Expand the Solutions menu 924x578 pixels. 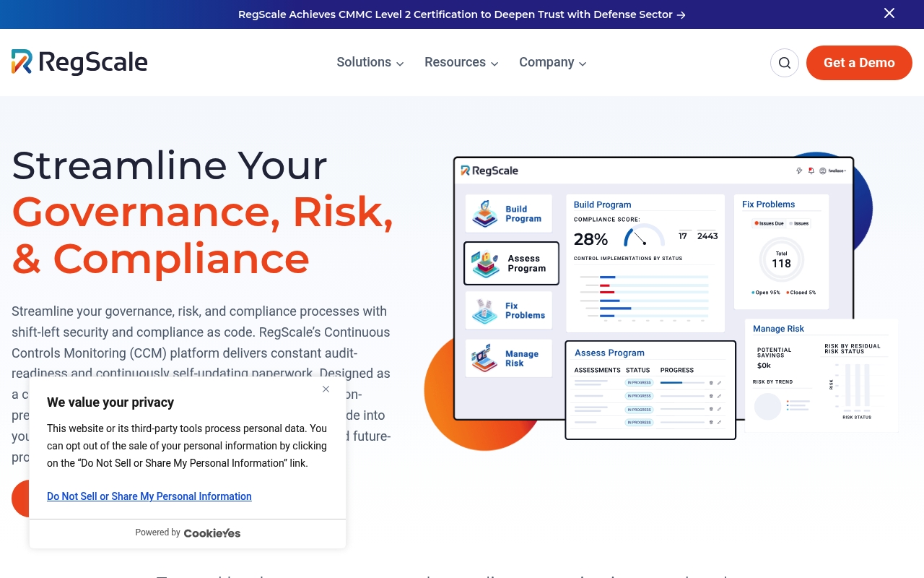[370, 62]
